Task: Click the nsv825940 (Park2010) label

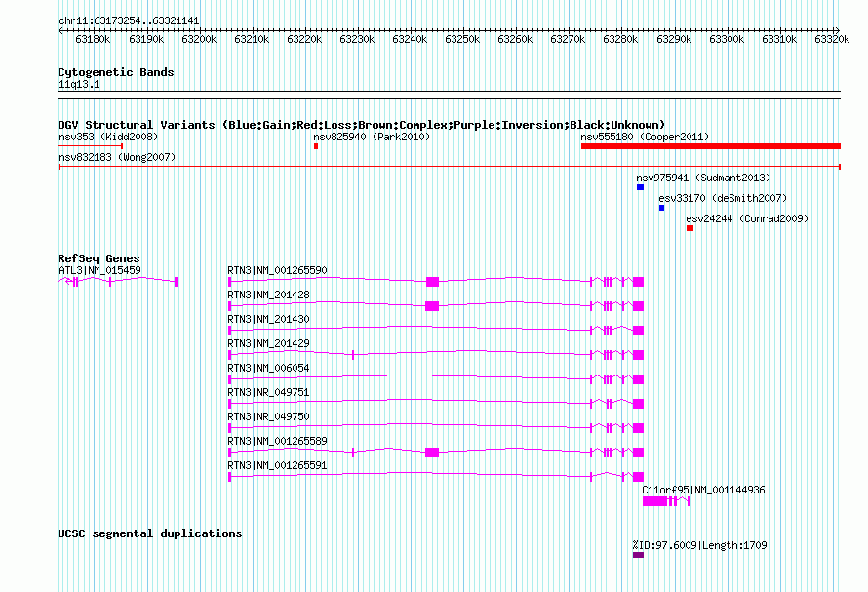Action: (x=372, y=137)
